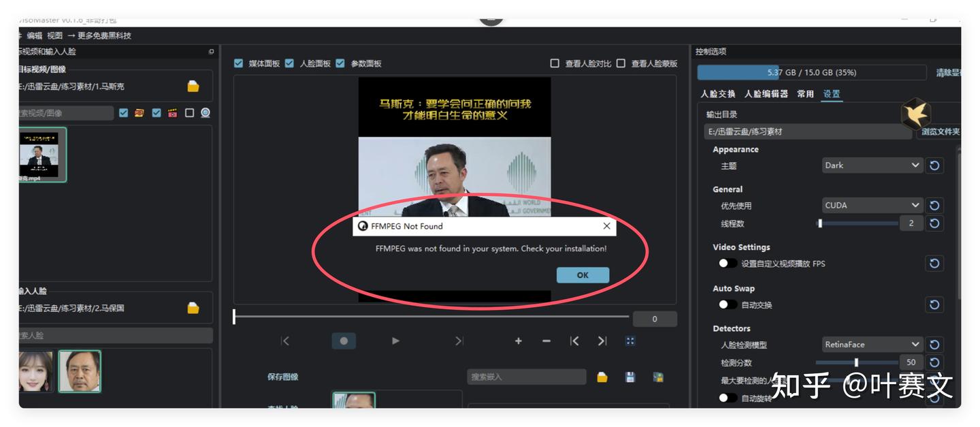Add a marker with the plus icon
Image resolution: width=980 pixels, height=427 pixels.
coord(519,341)
